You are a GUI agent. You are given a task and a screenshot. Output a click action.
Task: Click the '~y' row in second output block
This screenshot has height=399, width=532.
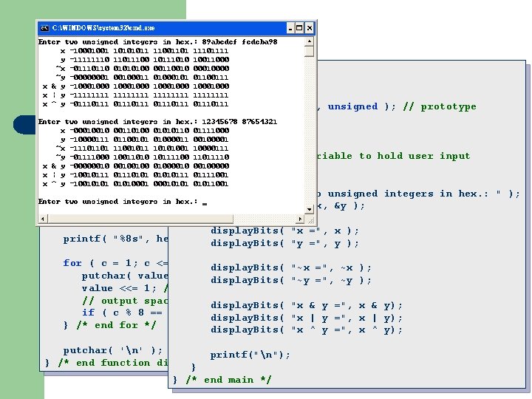click(x=143, y=157)
